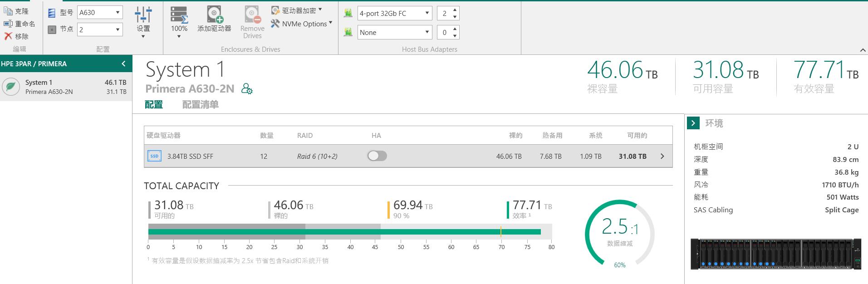
Task: Click the SSD drive type icon
Action: [x=154, y=156]
